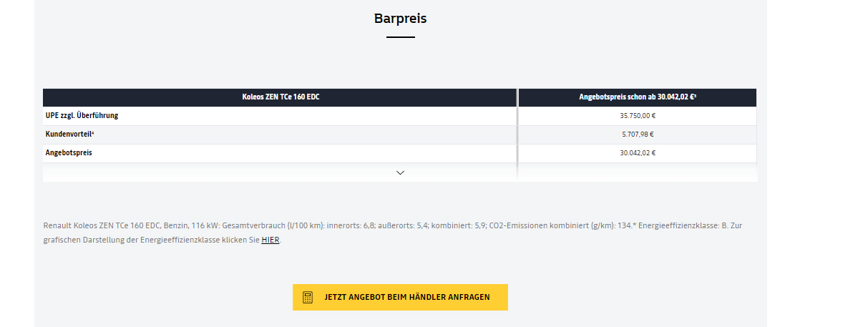Select the Angebotspreis schon ab header cell

click(x=638, y=97)
